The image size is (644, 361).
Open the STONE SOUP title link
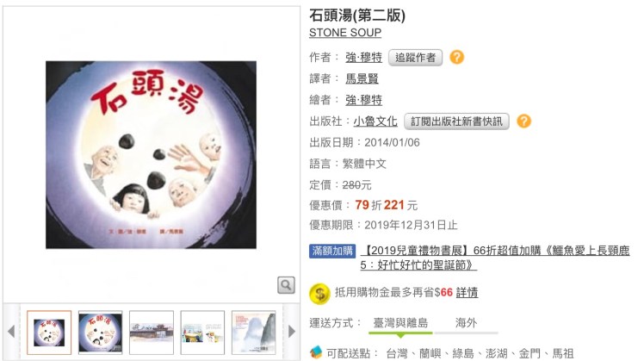click(x=345, y=33)
